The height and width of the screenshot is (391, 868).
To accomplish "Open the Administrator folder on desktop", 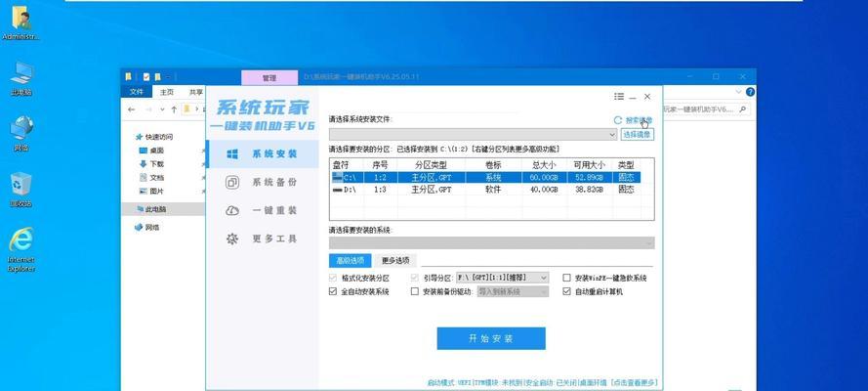I will 21,23.
